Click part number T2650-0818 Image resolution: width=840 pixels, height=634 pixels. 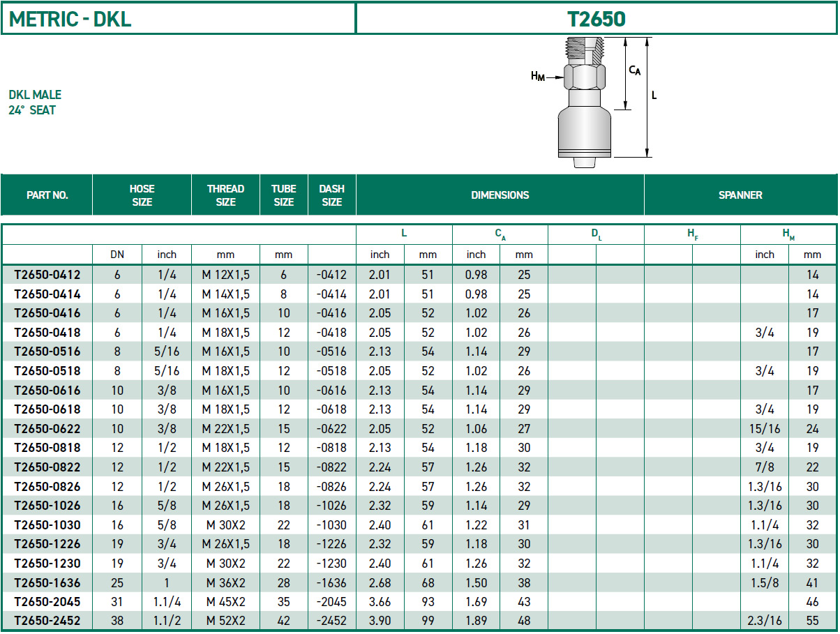tap(47, 448)
